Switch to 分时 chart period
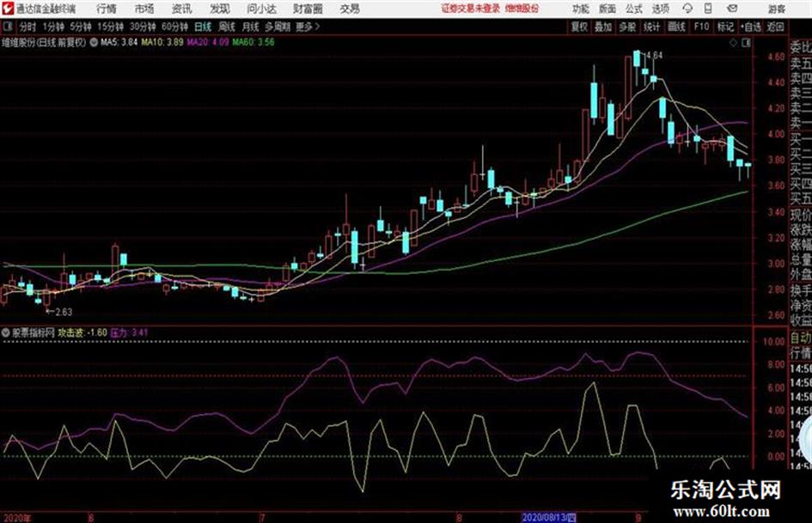This screenshot has height=523, width=812. [28, 27]
